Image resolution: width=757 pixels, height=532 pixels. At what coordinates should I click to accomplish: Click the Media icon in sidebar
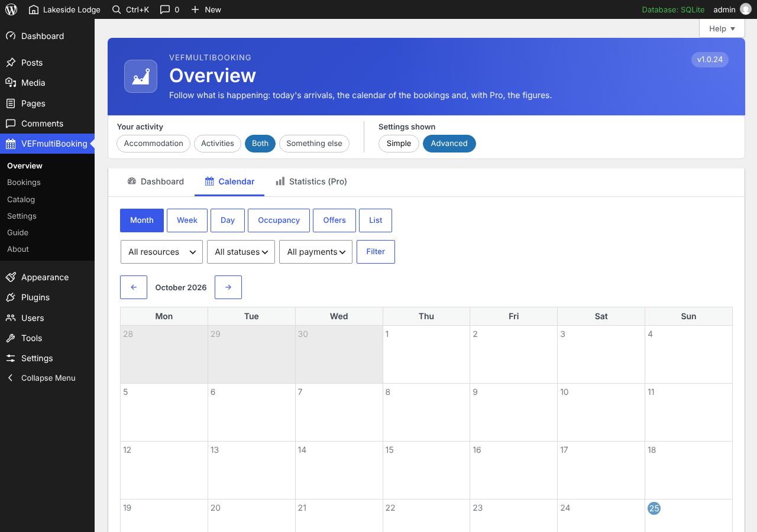click(x=11, y=83)
